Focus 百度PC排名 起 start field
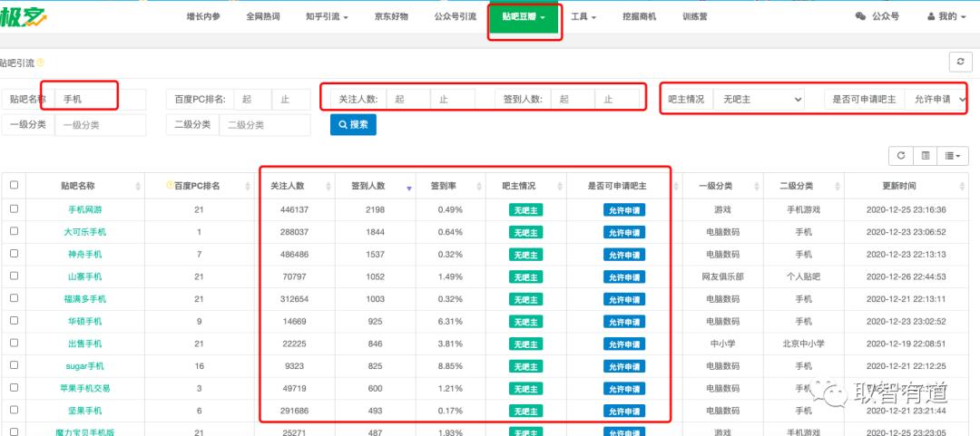Screen dimensions: 980x436 [x=252, y=100]
